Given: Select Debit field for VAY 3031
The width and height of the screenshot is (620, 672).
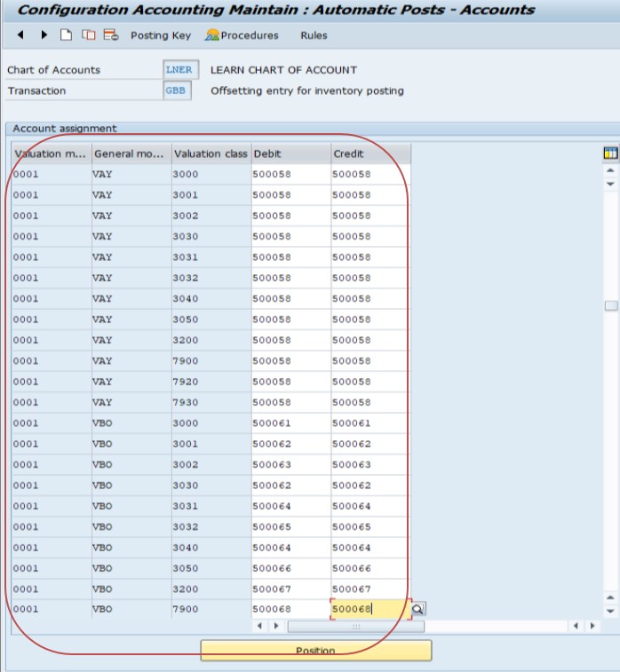Looking at the screenshot, I should point(291,257).
